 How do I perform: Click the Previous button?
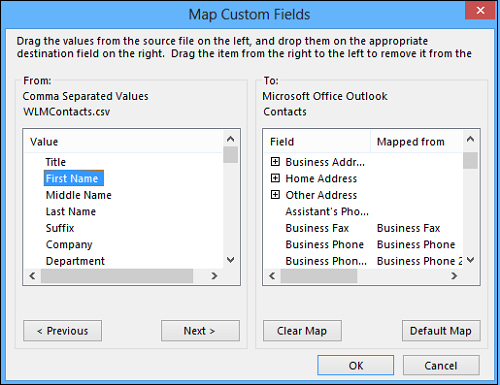coord(62,331)
